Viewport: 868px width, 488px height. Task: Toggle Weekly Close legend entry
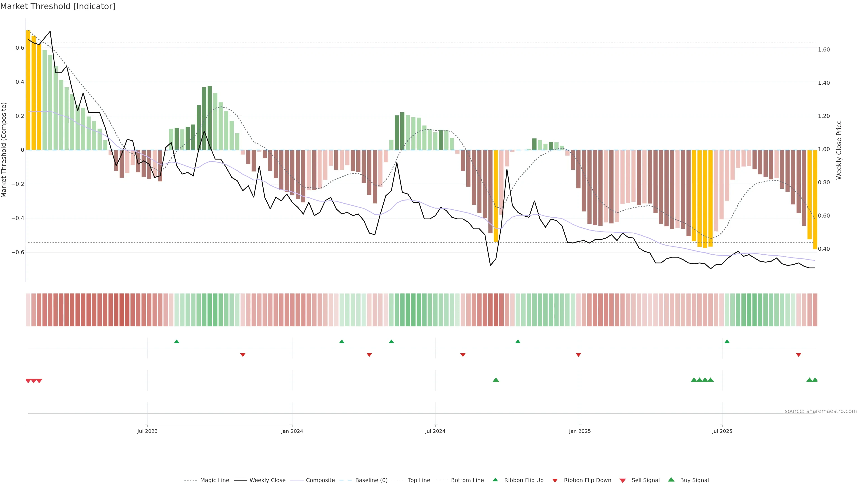click(x=267, y=480)
